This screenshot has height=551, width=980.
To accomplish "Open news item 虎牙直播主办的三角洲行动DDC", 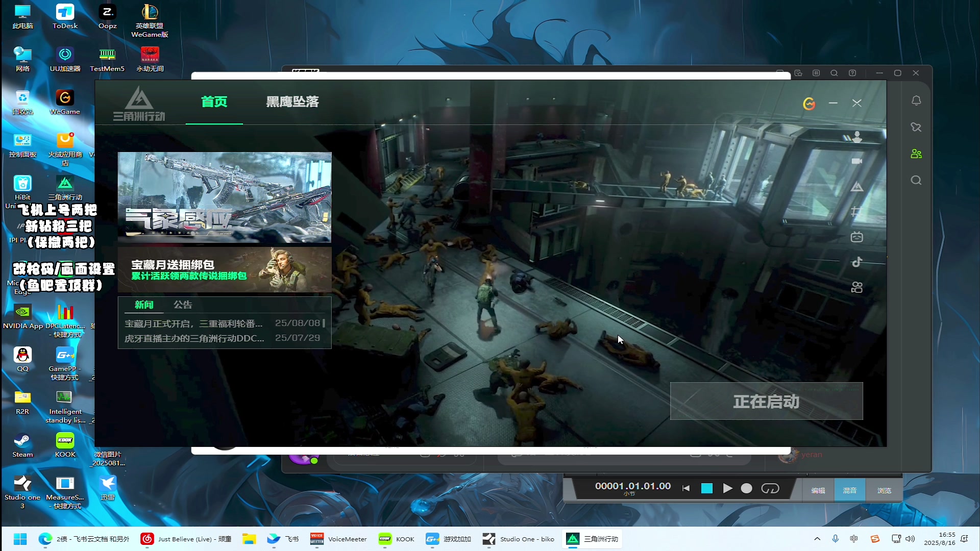I will click(x=223, y=338).
